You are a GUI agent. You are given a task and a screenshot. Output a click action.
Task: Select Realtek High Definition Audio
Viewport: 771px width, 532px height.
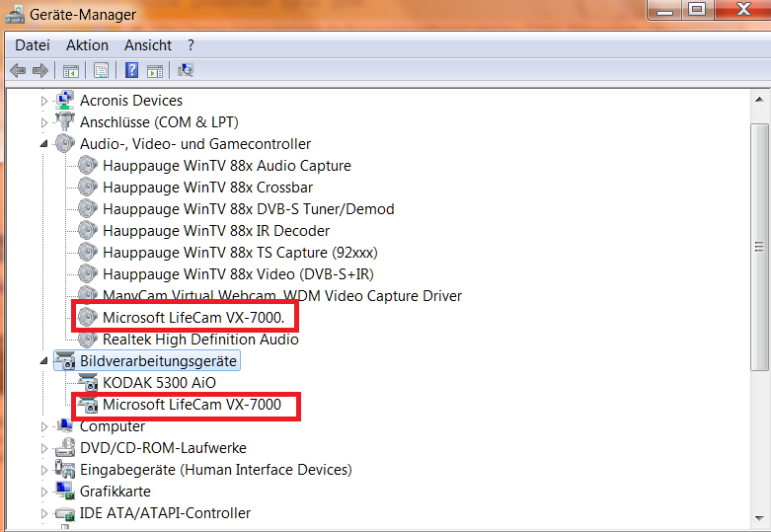point(200,340)
